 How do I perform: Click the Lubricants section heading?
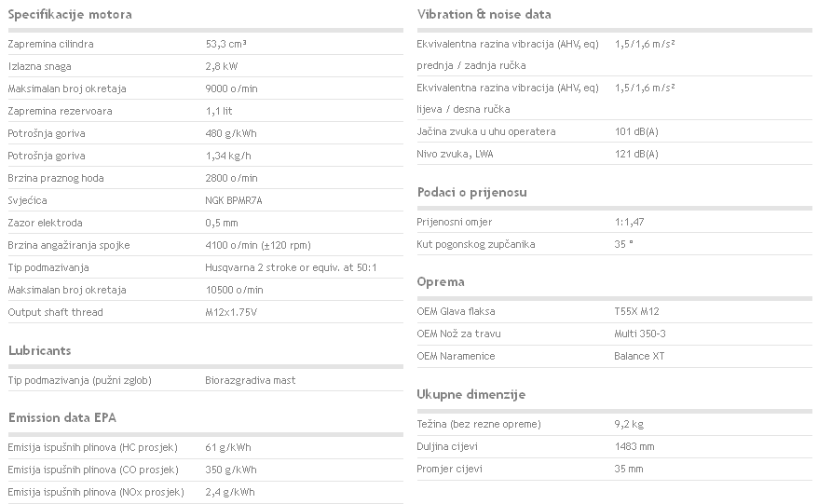click(40, 350)
